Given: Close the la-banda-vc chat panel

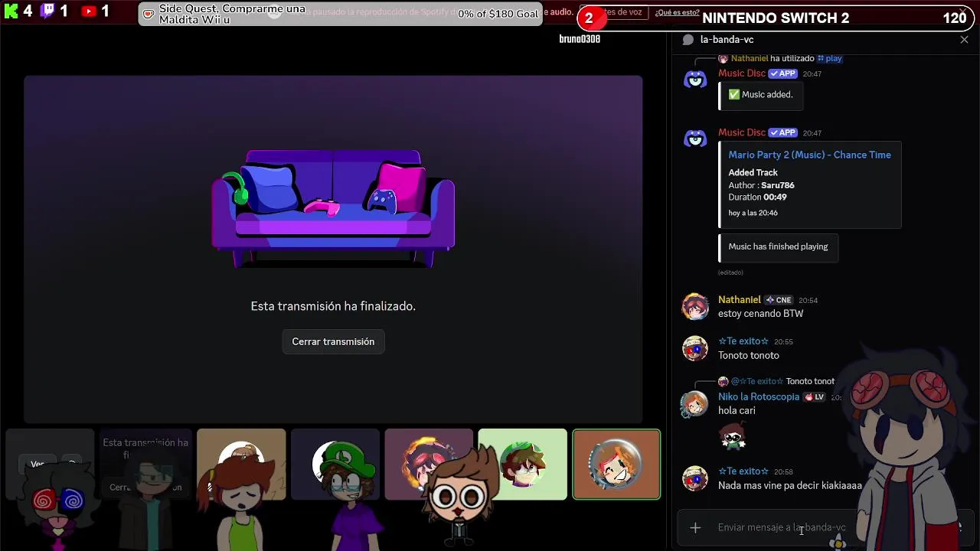Looking at the screenshot, I should coord(964,40).
